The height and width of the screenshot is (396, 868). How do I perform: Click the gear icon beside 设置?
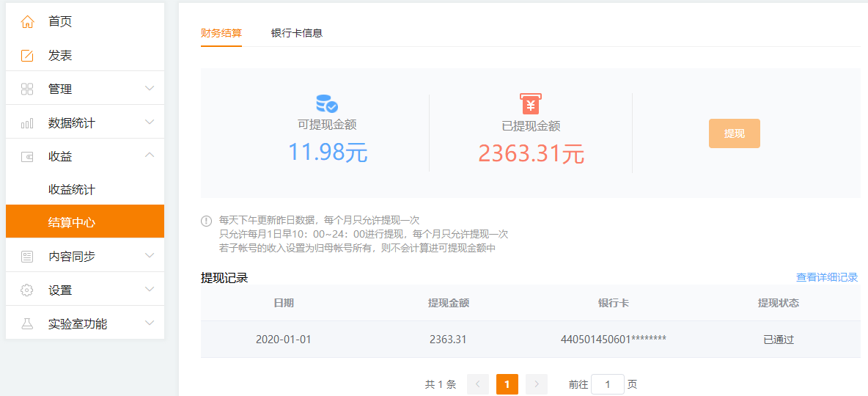click(x=27, y=290)
